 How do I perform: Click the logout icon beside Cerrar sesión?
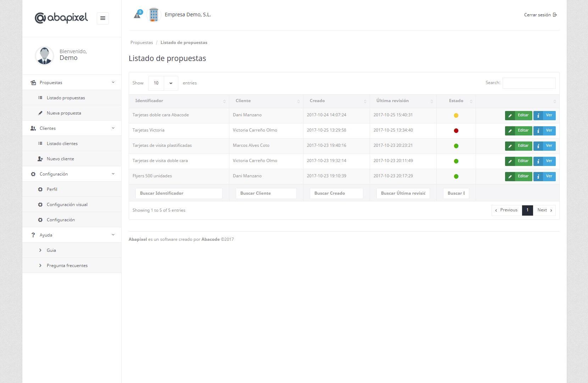pyautogui.click(x=555, y=15)
